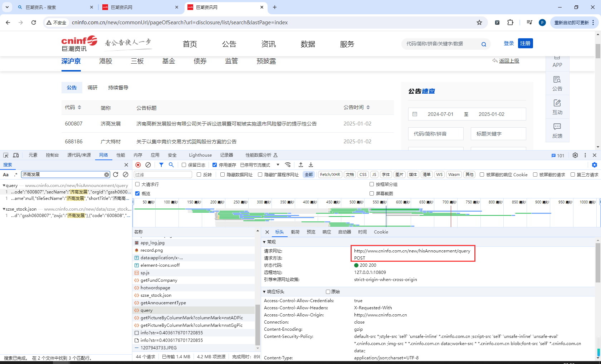601x364 pixels.
Task: Open network search magnifier icon
Action: [x=171, y=165]
